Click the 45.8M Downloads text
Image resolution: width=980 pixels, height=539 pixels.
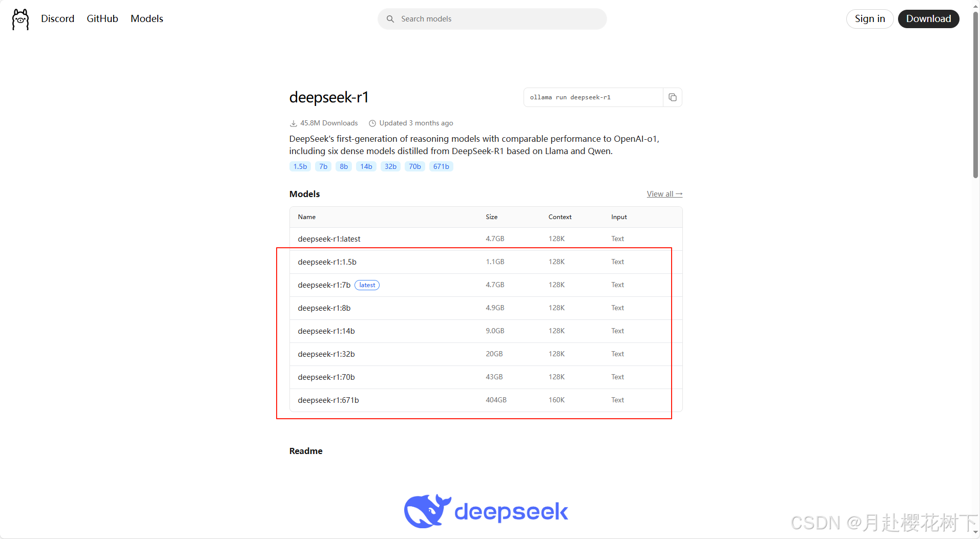[x=329, y=123]
